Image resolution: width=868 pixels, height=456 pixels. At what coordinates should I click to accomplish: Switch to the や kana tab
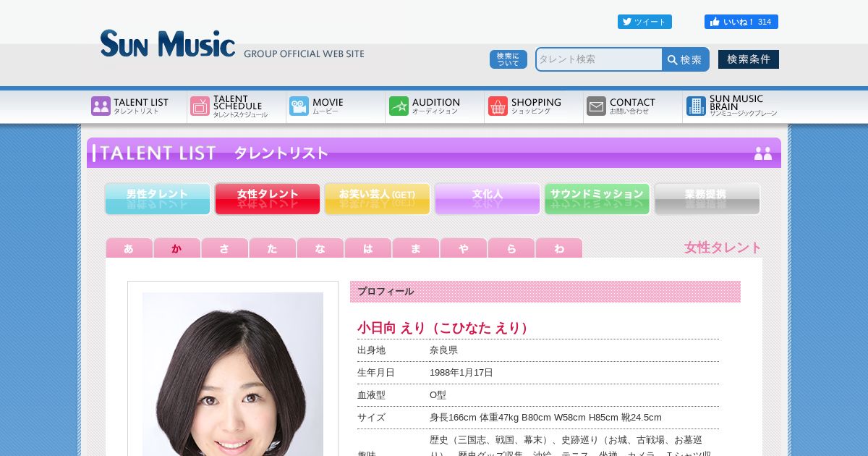[464, 248]
